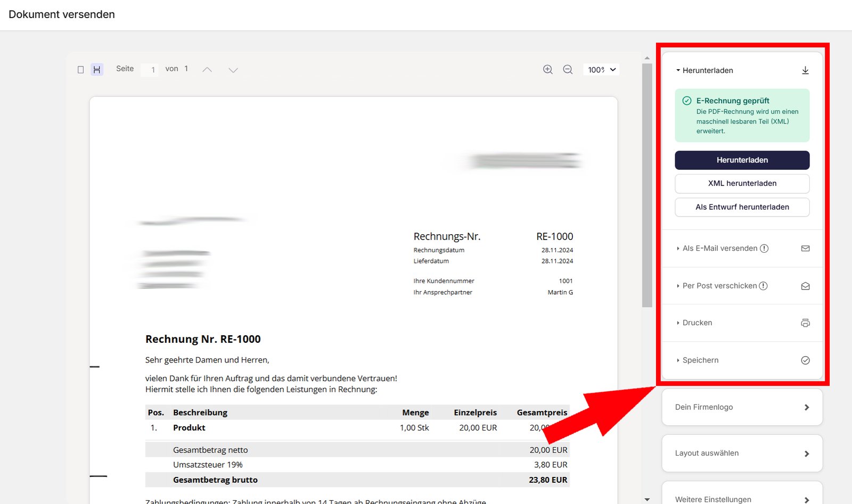Click the XML herunterladen button
The image size is (852, 504).
point(742,183)
